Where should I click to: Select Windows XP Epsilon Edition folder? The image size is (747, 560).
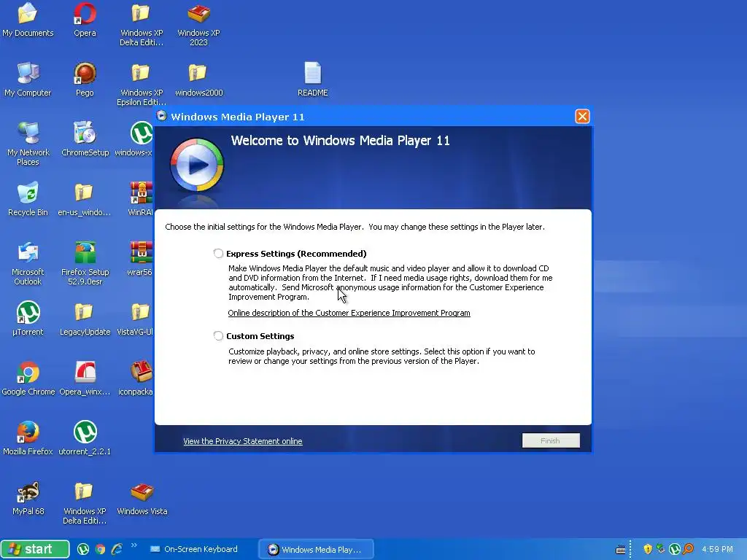141,85
